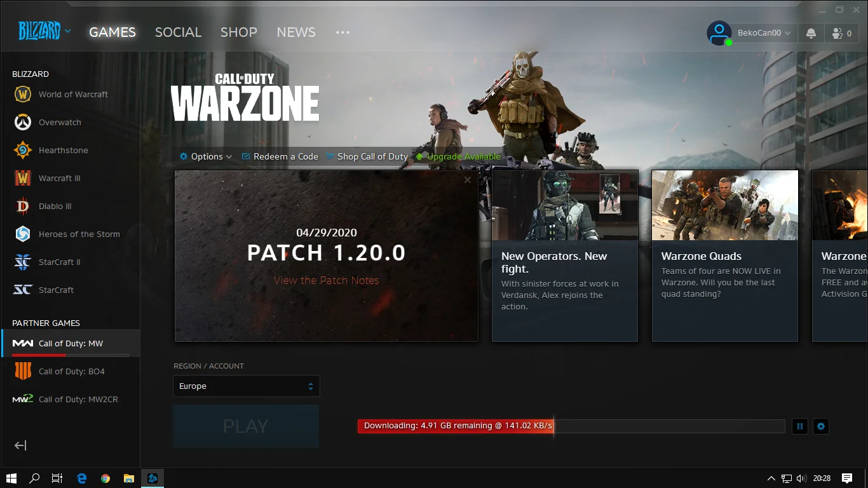Open download settings gear
Screen dimensions: 868x488
pos(821,426)
